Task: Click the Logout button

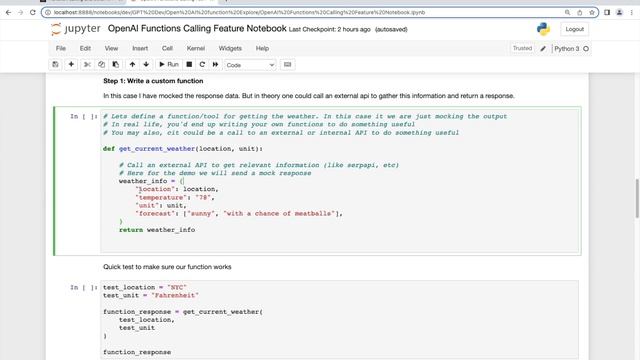Action: [x=575, y=29]
